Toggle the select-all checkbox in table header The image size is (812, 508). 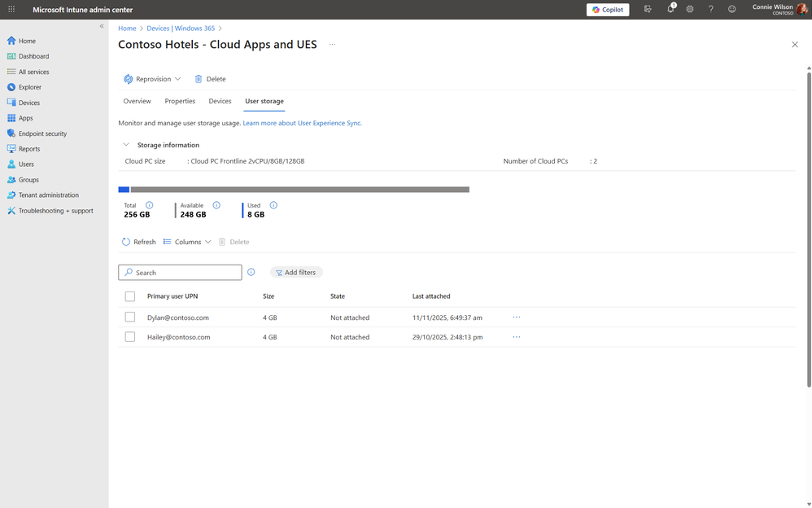point(130,296)
